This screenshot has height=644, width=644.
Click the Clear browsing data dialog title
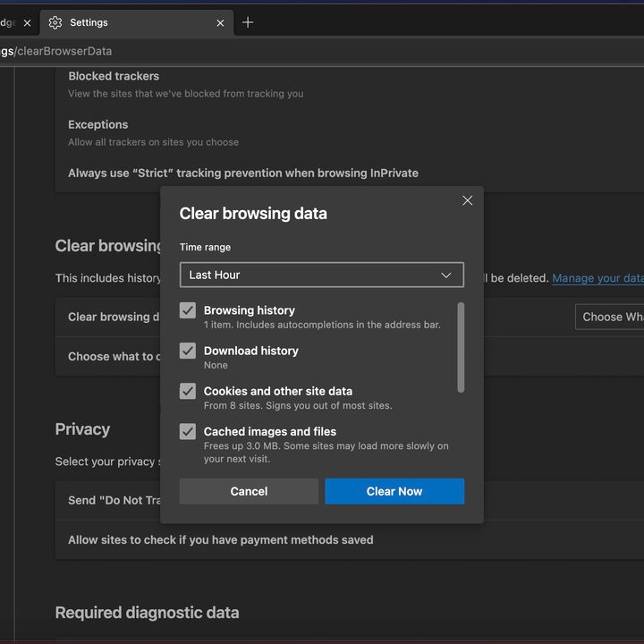[x=253, y=214]
